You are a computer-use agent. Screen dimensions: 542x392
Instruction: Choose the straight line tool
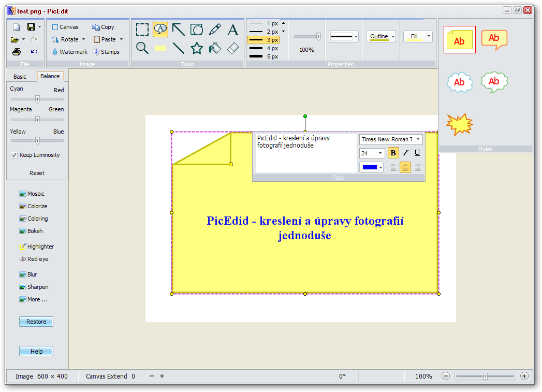click(x=179, y=48)
